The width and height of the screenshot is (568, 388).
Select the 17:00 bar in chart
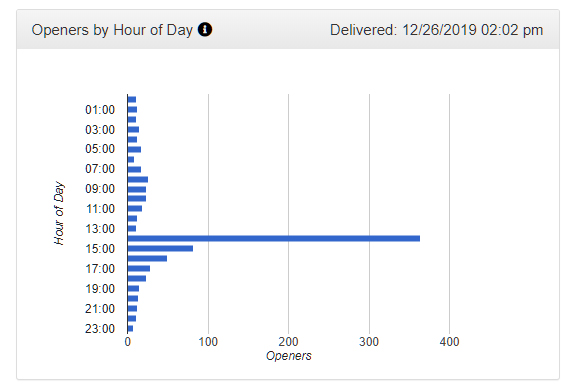[139, 268]
